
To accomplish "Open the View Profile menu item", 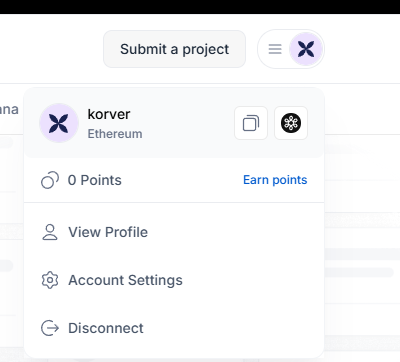I will click(174, 232).
